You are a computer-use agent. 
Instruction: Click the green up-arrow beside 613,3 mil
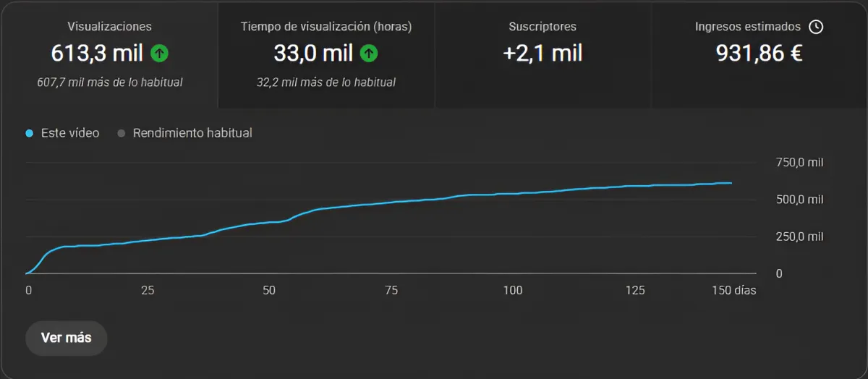pyautogui.click(x=159, y=53)
